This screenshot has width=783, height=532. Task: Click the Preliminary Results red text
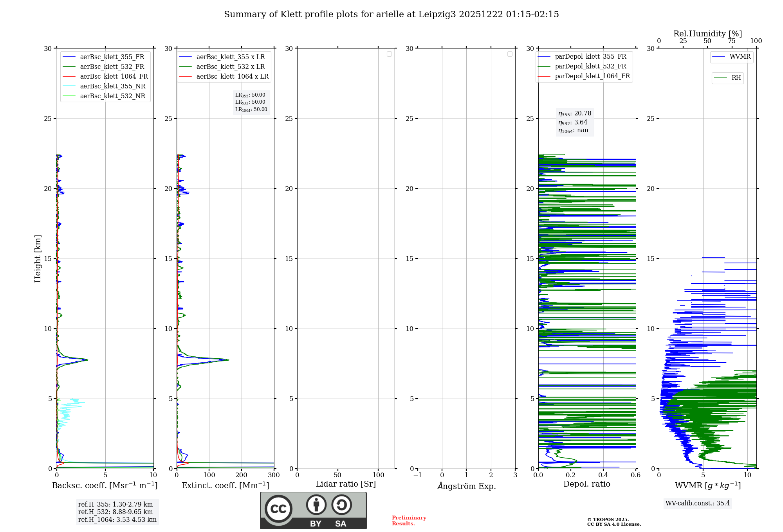tap(409, 521)
